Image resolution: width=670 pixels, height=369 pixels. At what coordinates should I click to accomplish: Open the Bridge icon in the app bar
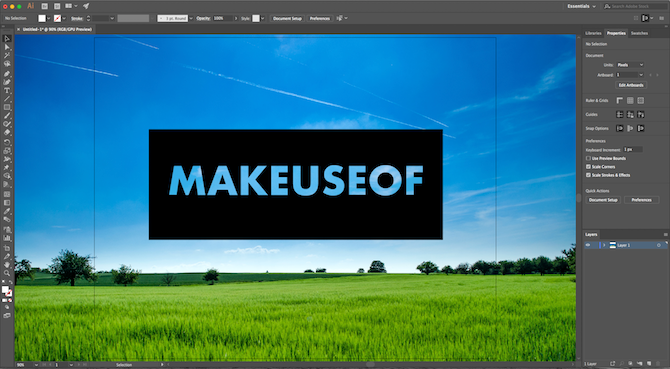[44, 6]
